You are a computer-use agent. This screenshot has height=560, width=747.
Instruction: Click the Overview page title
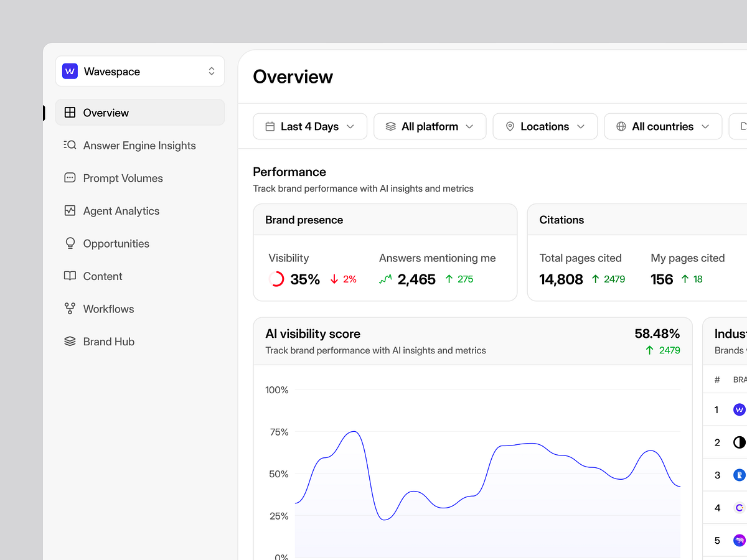coord(293,77)
